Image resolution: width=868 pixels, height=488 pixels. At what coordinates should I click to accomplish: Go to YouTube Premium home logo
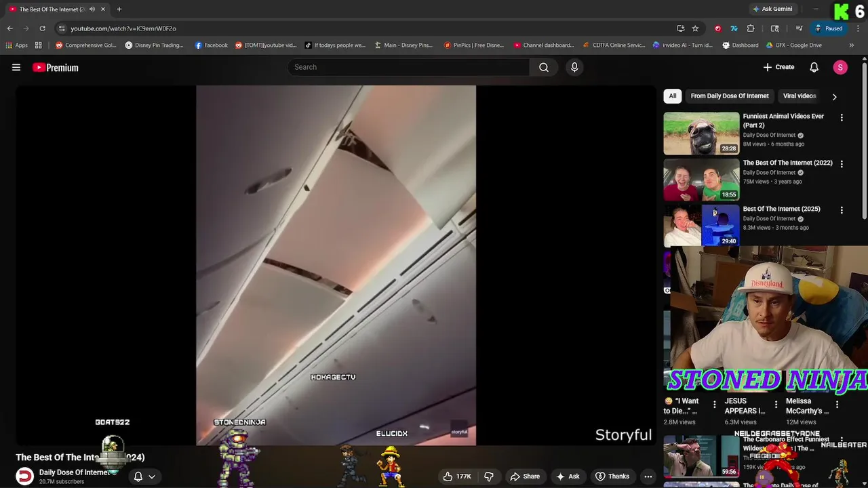(x=56, y=67)
